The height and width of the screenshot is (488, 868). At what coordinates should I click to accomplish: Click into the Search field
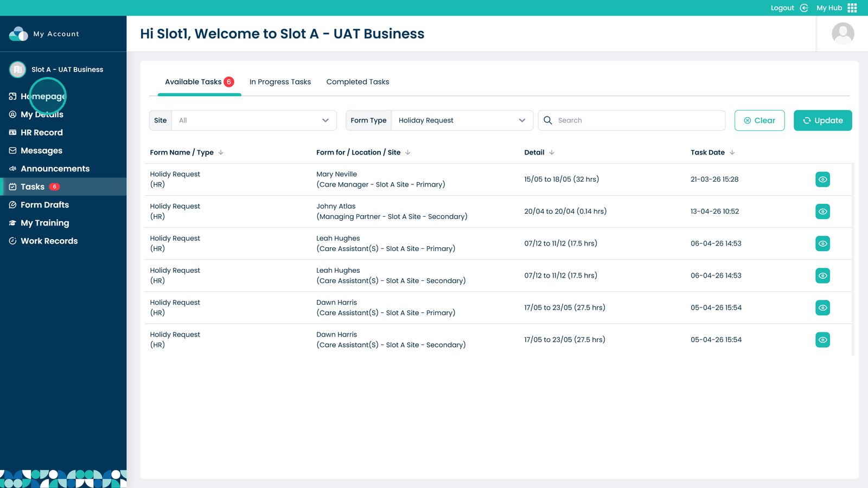click(637, 120)
